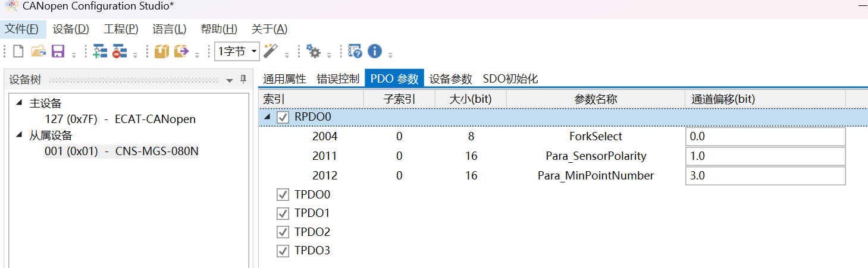The width and height of the screenshot is (868, 268).
Task: Collapse the 从属设备 tree node
Action: coord(19,134)
